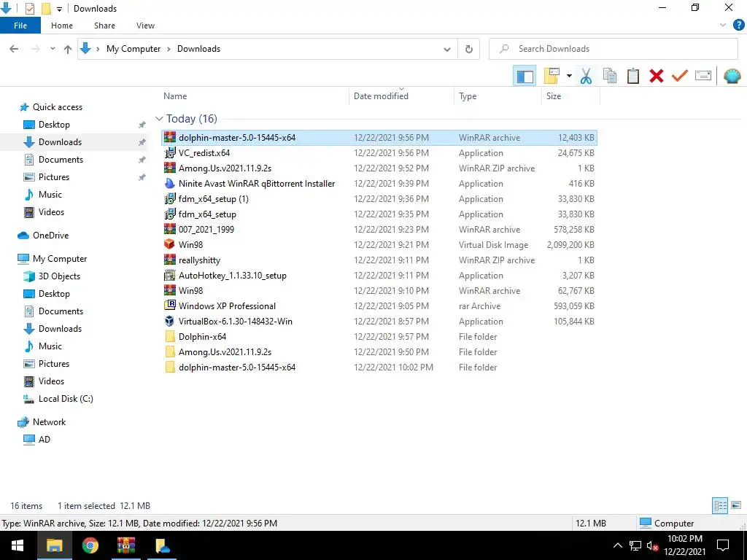Open OneDrive in the navigation pane
The height and width of the screenshot is (560, 747).
pyautogui.click(x=50, y=236)
